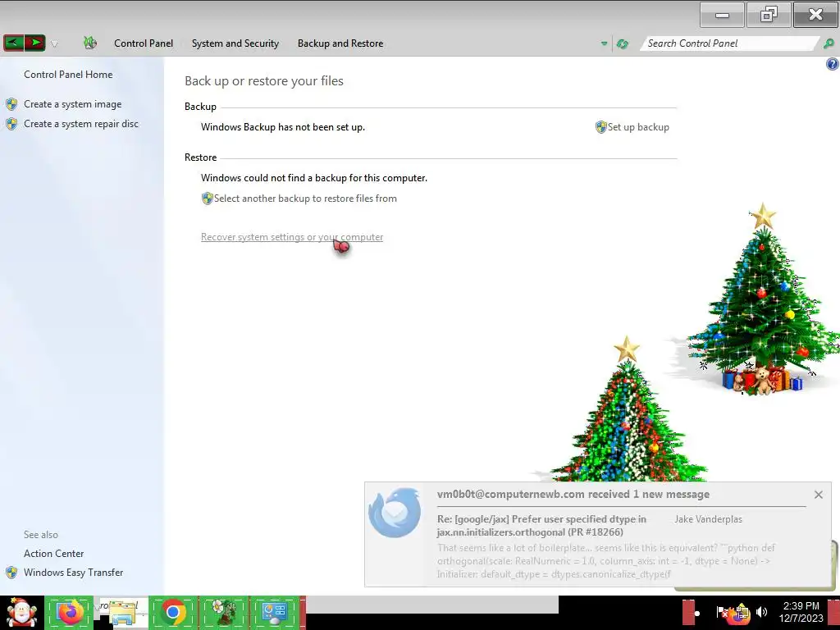Dismiss the new message notification
This screenshot has width=840, height=630.
point(818,495)
